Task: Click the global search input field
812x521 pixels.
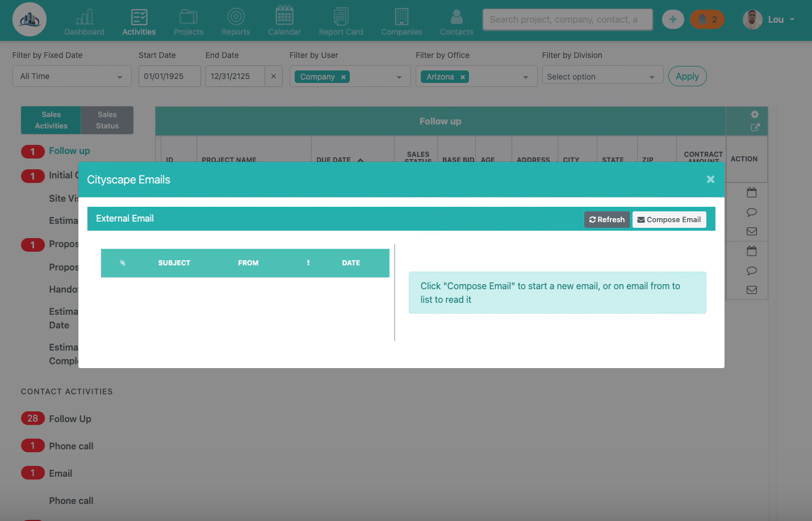Action: [567, 19]
